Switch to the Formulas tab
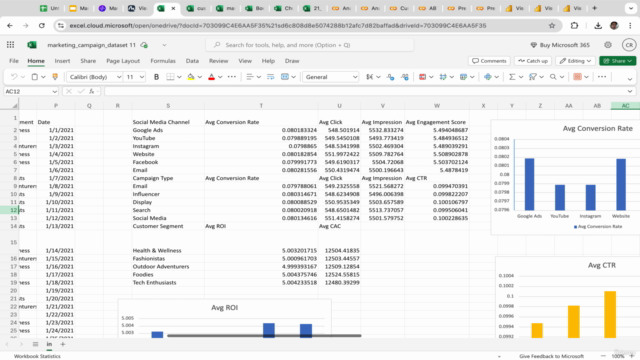640x360 pixels. point(163,61)
